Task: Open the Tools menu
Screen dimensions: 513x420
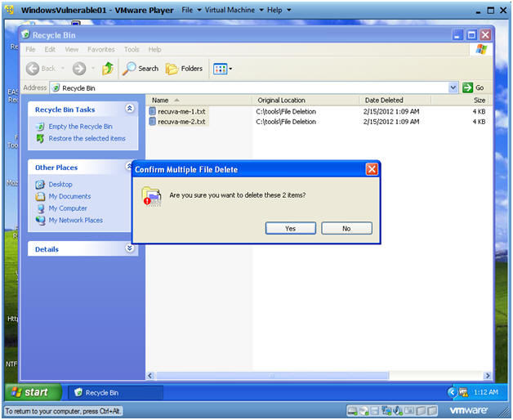Action: 132,49
